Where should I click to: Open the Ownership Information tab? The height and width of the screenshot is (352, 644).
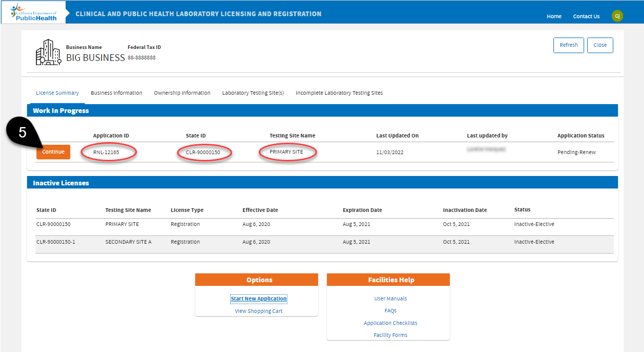point(181,93)
